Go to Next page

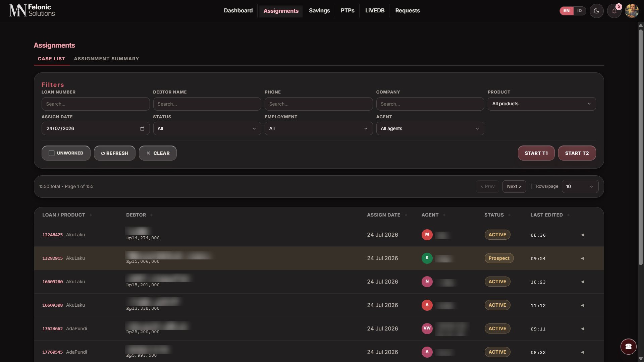click(514, 186)
